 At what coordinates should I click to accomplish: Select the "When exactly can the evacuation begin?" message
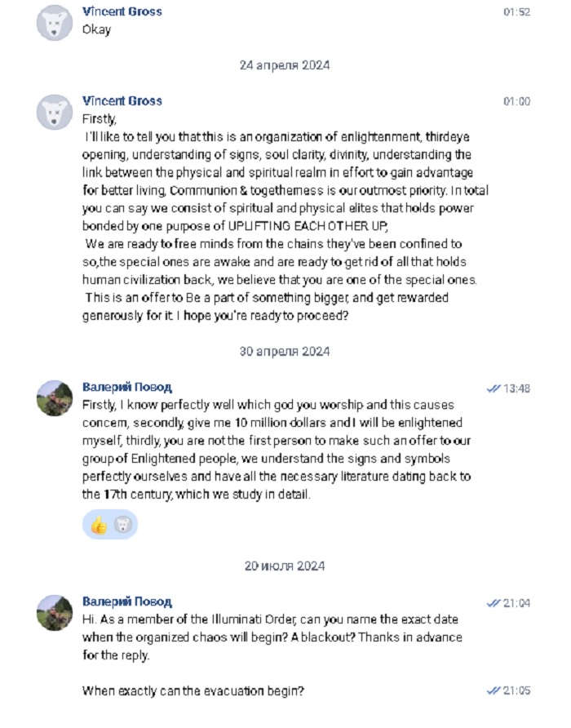(x=193, y=691)
